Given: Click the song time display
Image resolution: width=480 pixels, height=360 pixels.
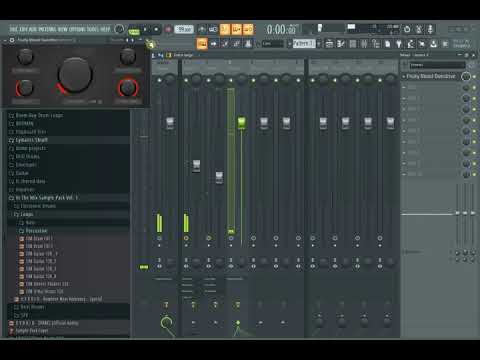Looking at the screenshot, I should [282, 29].
